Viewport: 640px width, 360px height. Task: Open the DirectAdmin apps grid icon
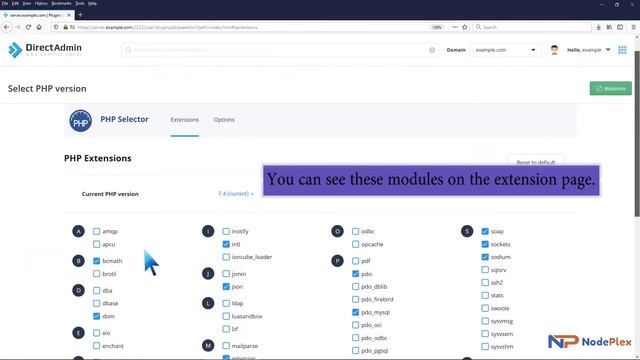622,50
